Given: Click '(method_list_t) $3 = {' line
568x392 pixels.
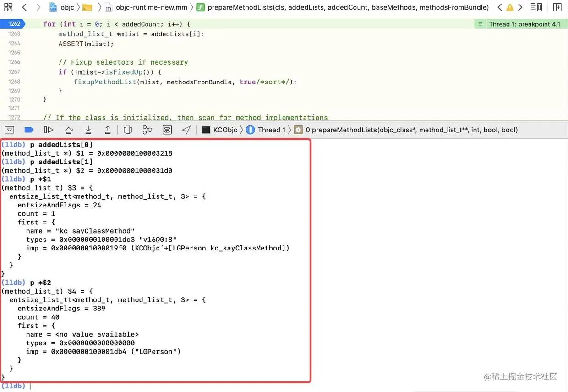Looking at the screenshot, I should click(x=47, y=188).
